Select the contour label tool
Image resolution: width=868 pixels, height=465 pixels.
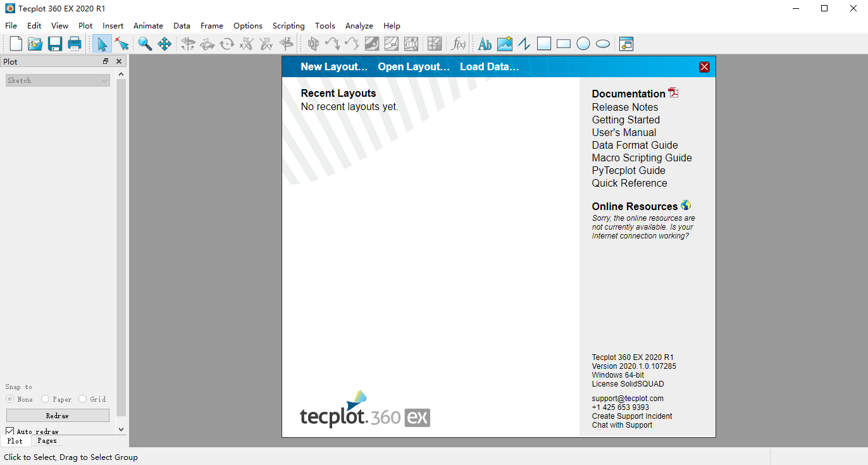411,44
